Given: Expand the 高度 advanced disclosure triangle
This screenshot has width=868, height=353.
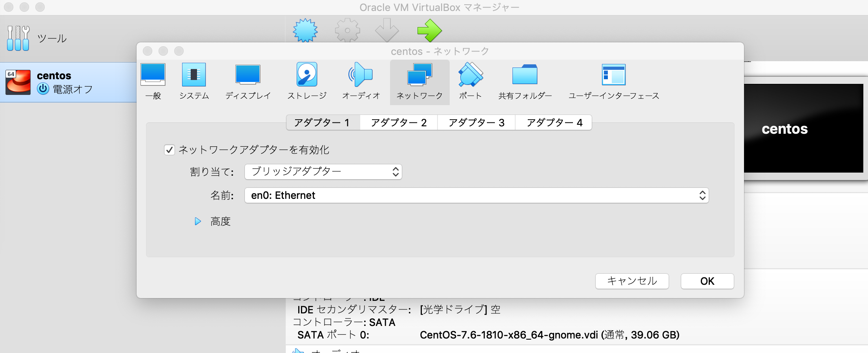Looking at the screenshot, I should pyautogui.click(x=198, y=222).
